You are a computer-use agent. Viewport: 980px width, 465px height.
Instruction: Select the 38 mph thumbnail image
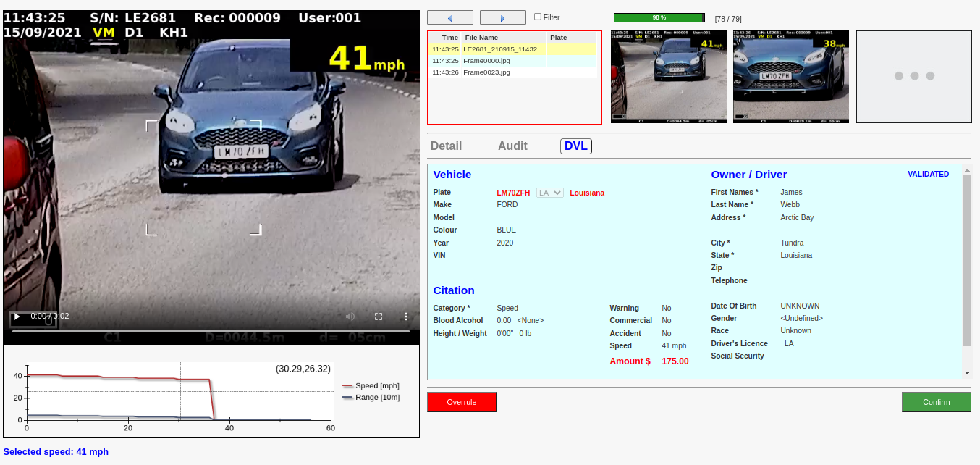point(790,77)
